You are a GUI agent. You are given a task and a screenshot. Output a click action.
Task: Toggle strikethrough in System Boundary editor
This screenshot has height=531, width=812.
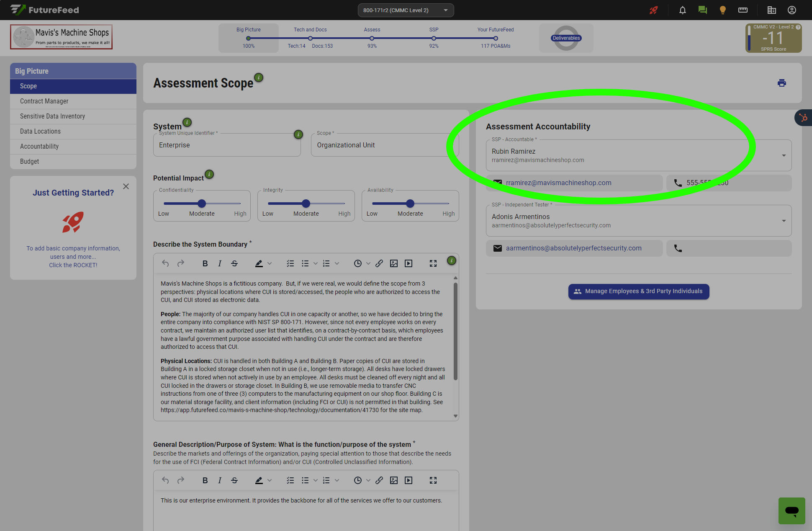point(234,263)
